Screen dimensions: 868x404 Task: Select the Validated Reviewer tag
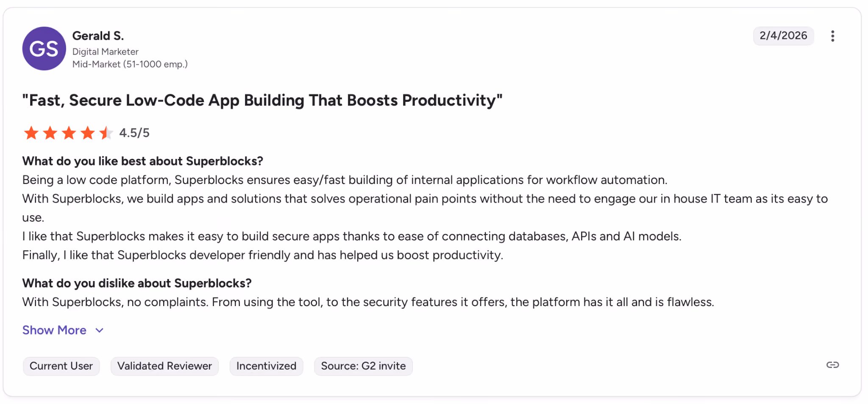click(164, 366)
